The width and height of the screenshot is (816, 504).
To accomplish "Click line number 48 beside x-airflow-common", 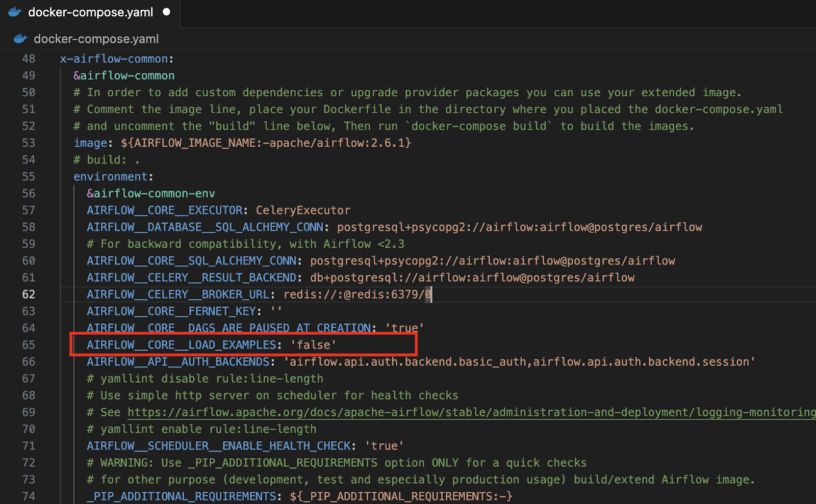I will 29,59.
